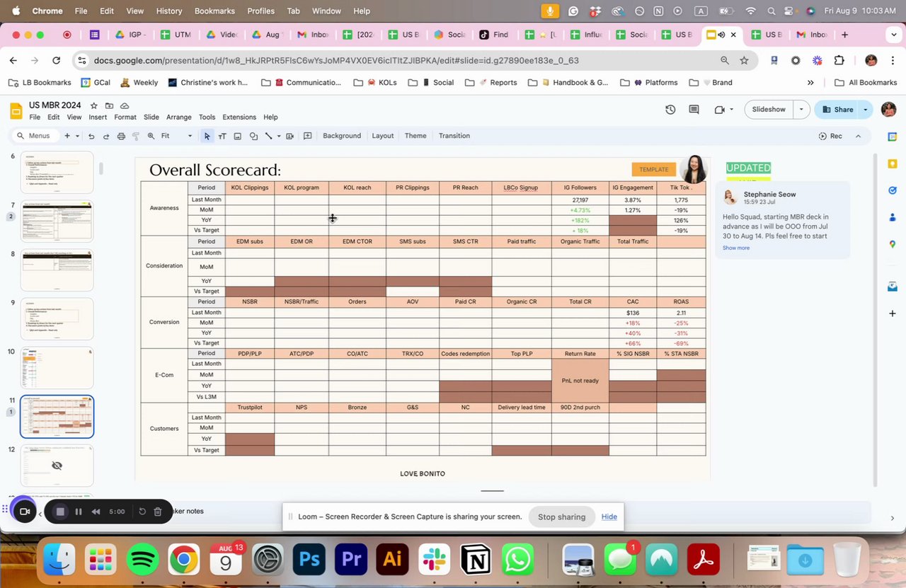Open Notion from the Dock
The image size is (906, 588).
pyautogui.click(x=476, y=560)
